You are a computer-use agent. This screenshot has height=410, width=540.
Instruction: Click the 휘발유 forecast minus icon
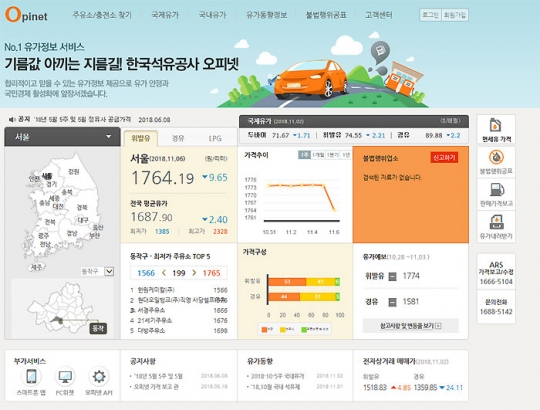click(392, 276)
